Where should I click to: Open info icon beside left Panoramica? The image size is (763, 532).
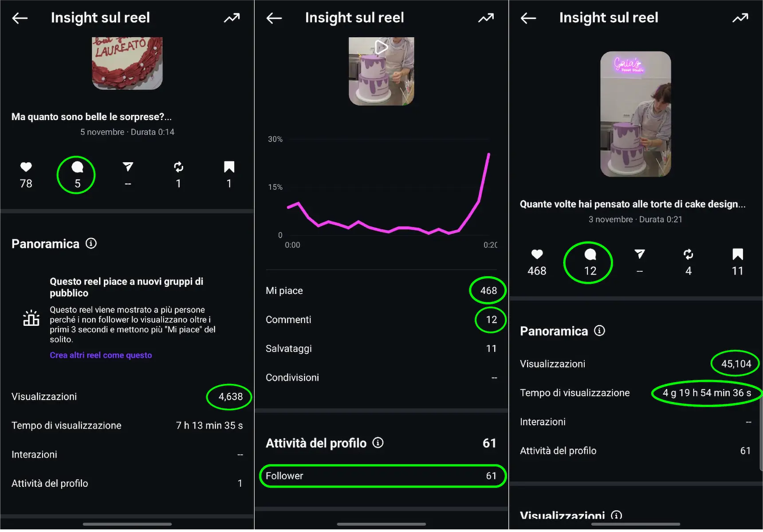(91, 243)
